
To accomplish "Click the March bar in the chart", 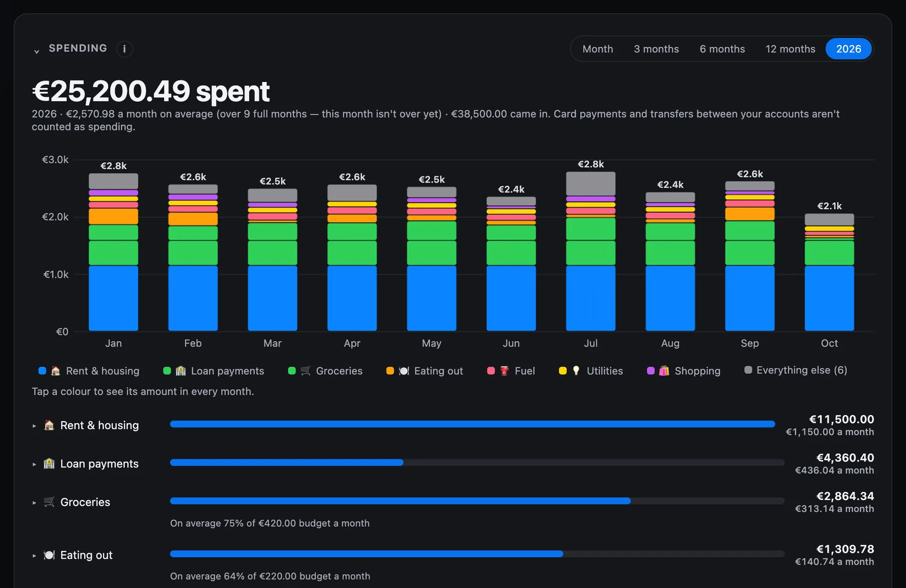I will (x=272, y=260).
